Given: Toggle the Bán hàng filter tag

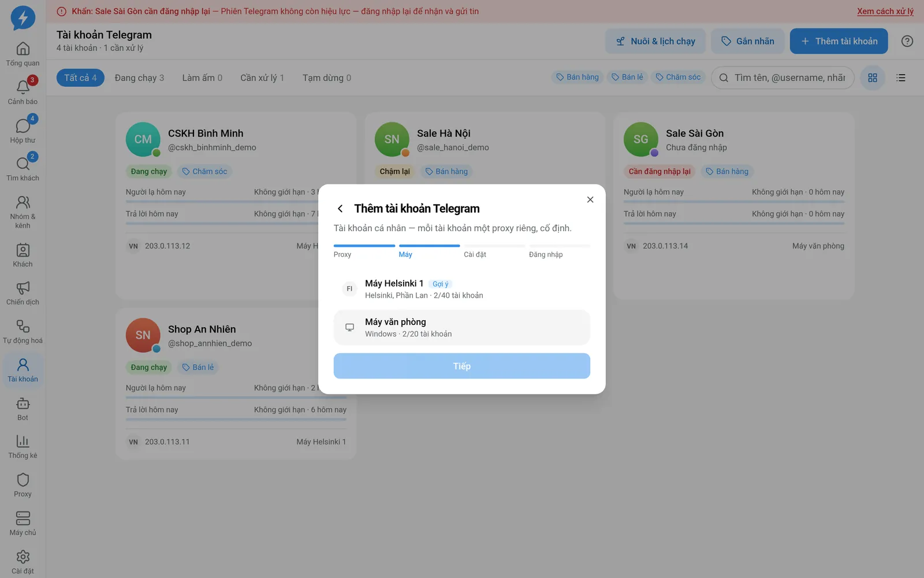Looking at the screenshot, I should click(x=577, y=77).
